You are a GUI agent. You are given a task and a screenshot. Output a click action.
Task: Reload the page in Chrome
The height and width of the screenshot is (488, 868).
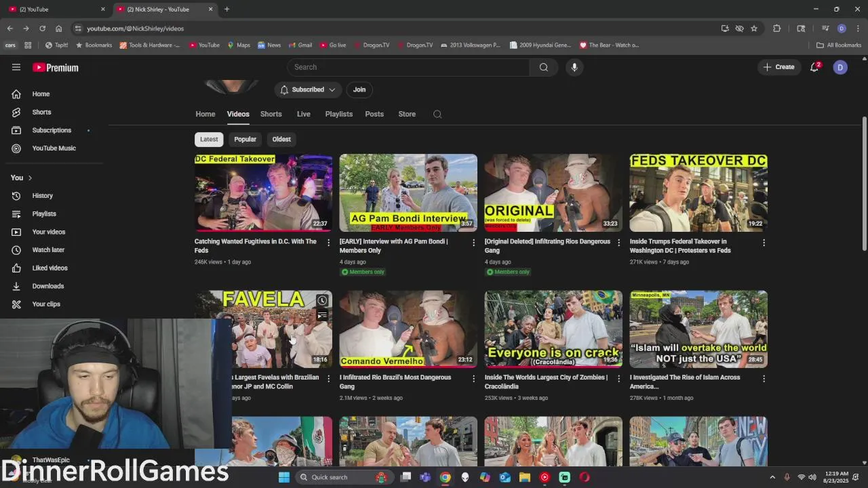pyautogui.click(x=42, y=28)
